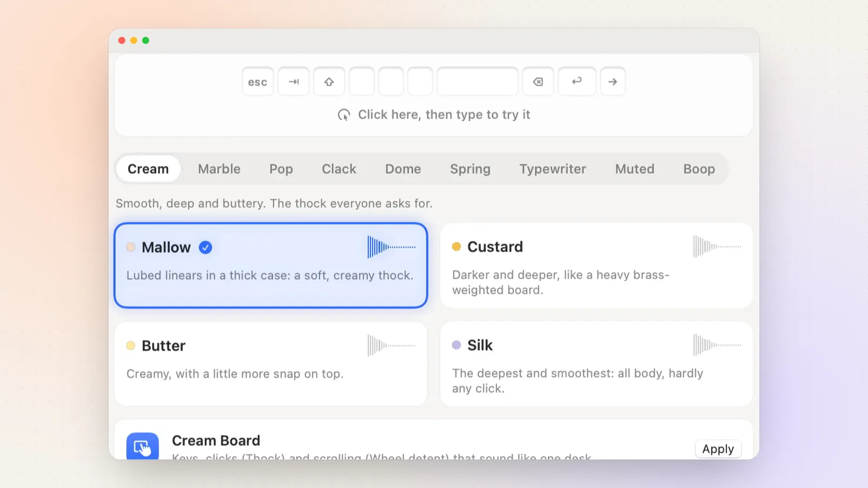Click the return key icon
Screen dimensions: 868x488
(577, 81)
